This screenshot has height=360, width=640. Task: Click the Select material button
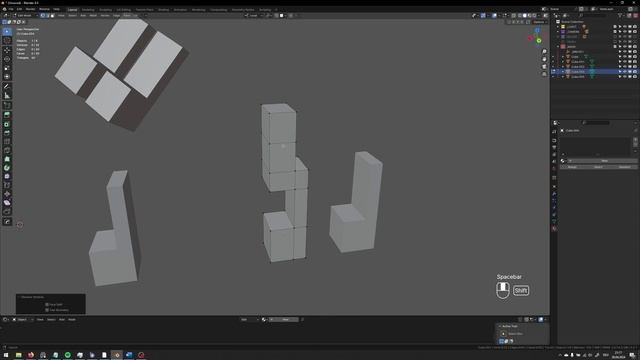pyautogui.click(x=598, y=167)
